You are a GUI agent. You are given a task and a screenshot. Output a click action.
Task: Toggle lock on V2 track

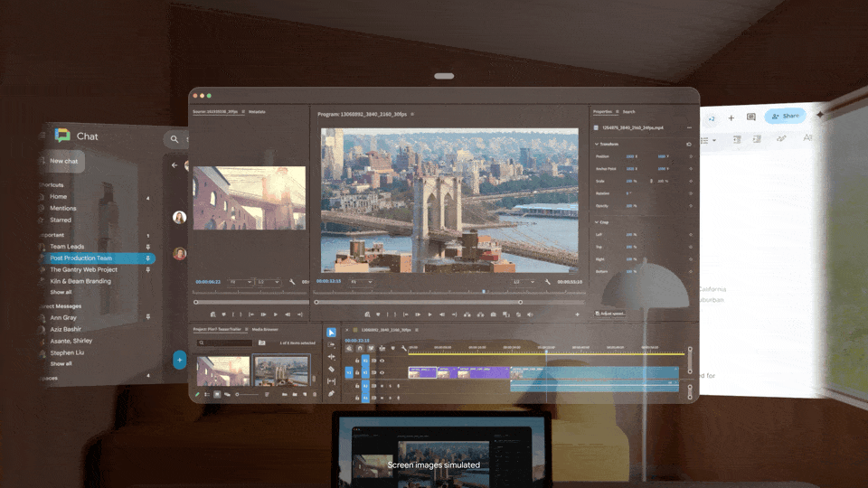pos(357,361)
